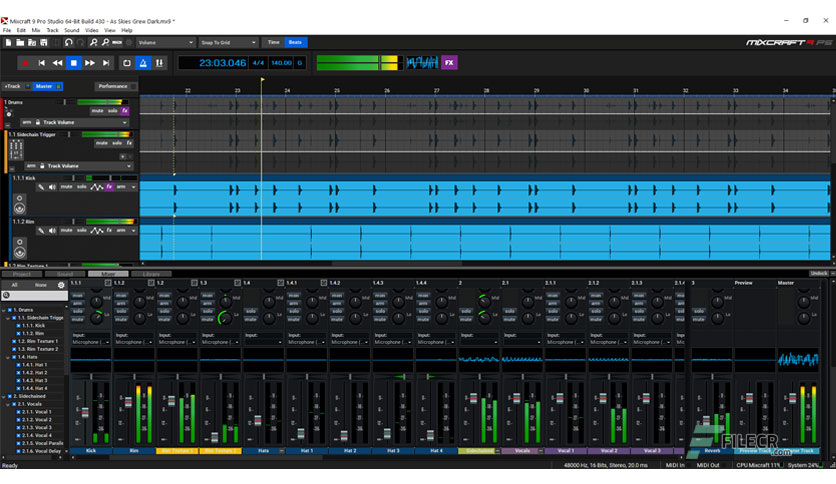
Task: Open the Track menu
Action: pos(52,30)
